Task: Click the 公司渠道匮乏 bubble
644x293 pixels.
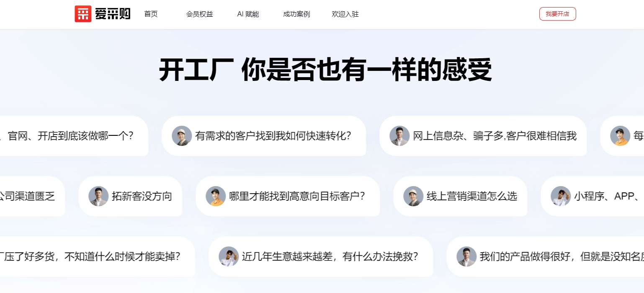Action: 32,196
